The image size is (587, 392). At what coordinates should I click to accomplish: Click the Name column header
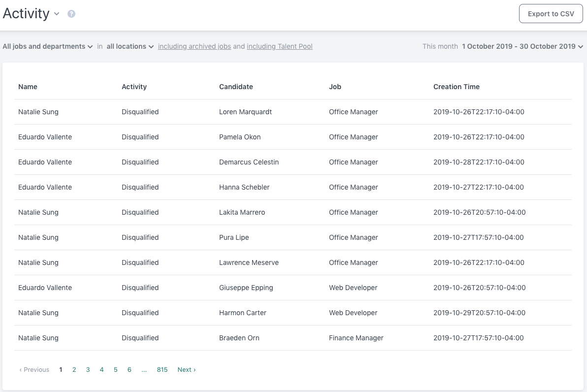(28, 87)
